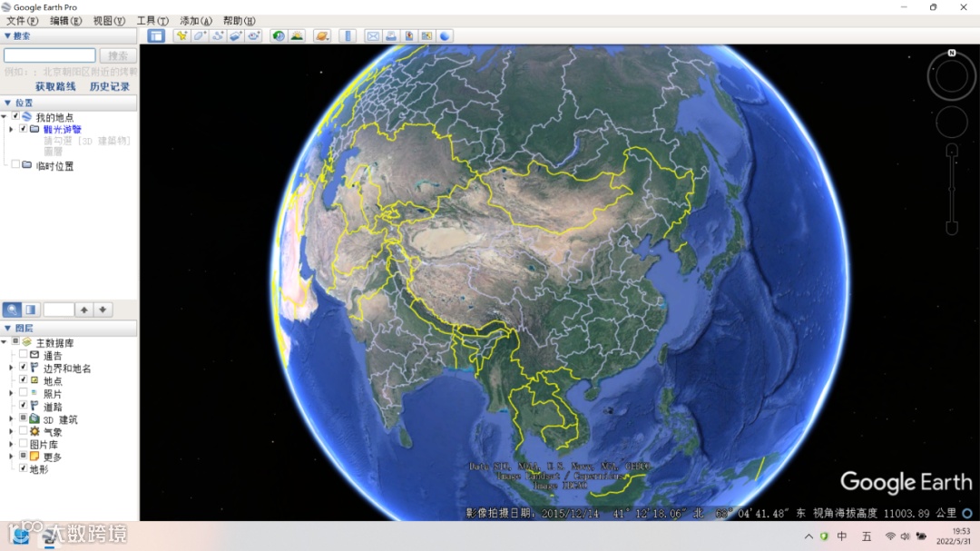Click the blue globe sign-in icon
Screen dimensions: 980x551
pyautogui.click(x=445, y=36)
